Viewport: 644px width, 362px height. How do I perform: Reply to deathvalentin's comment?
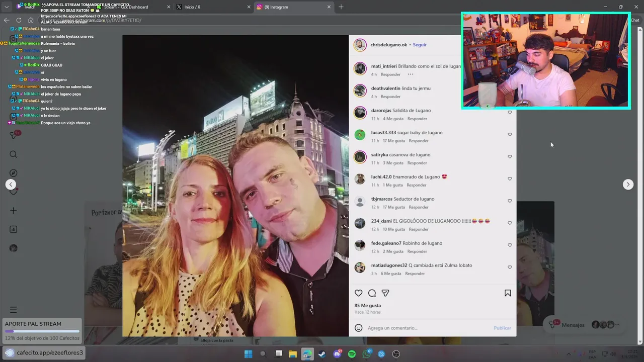tap(390, 97)
